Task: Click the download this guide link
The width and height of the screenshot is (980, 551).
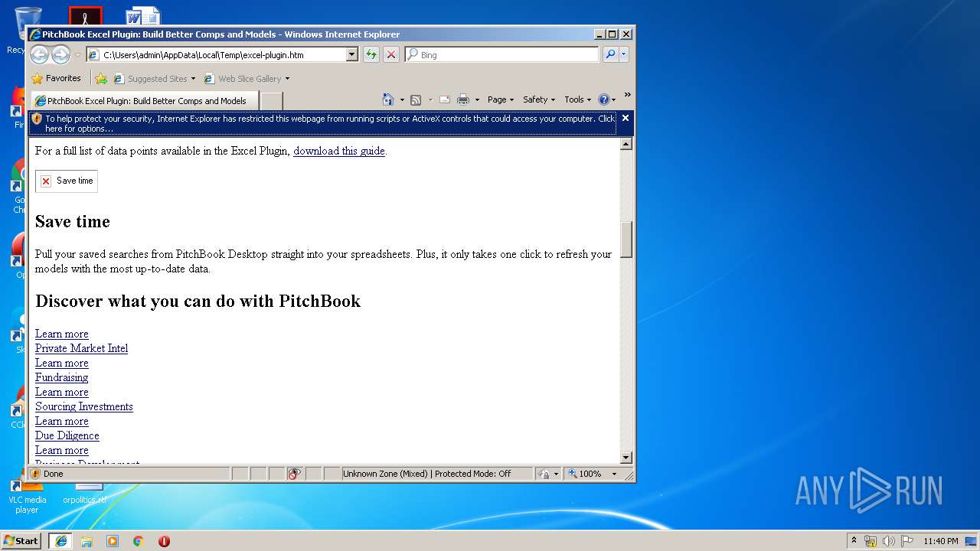Action: 339,151
